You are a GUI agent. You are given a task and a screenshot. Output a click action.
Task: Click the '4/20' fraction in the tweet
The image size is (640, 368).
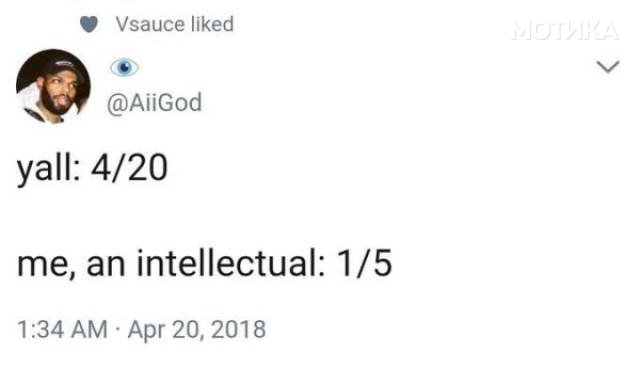coord(129,168)
